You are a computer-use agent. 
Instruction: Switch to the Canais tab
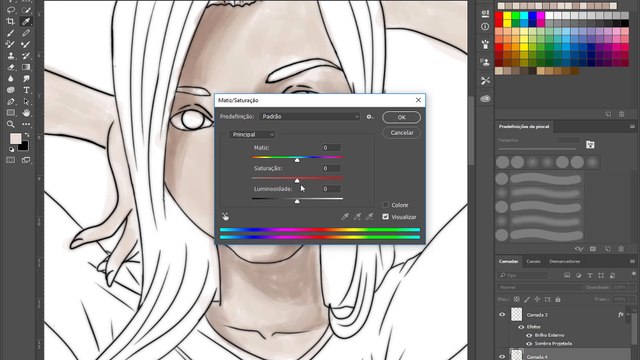click(x=533, y=261)
